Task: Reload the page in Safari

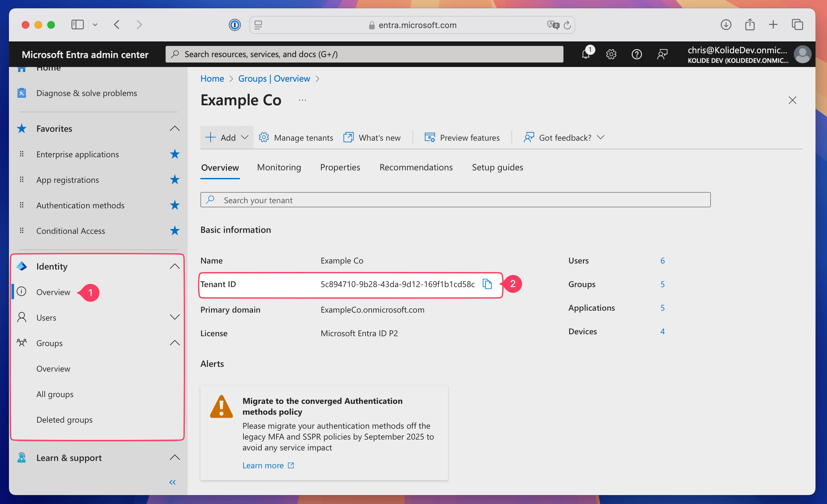Action: [567, 25]
